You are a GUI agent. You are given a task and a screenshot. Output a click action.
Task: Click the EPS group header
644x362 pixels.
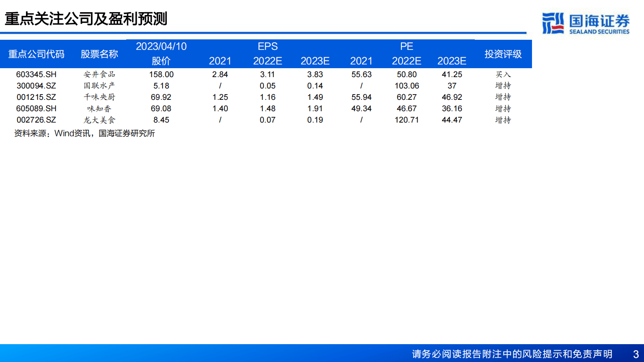tap(268, 46)
